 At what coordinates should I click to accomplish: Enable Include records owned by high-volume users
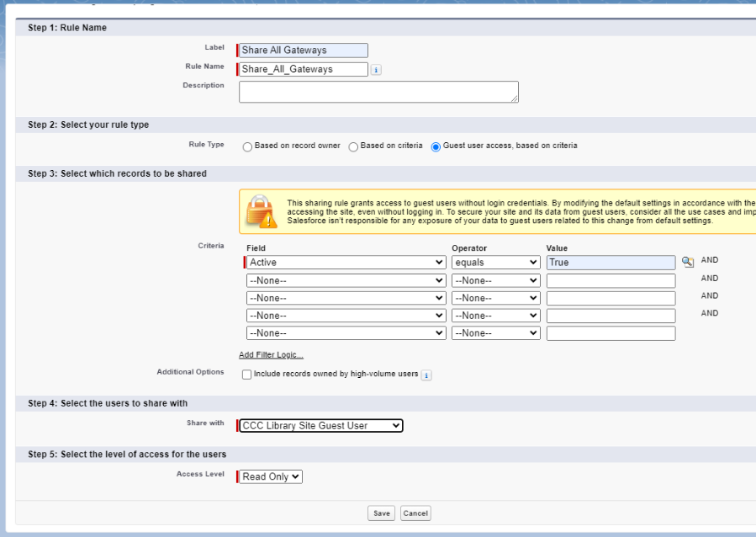(246, 375)
